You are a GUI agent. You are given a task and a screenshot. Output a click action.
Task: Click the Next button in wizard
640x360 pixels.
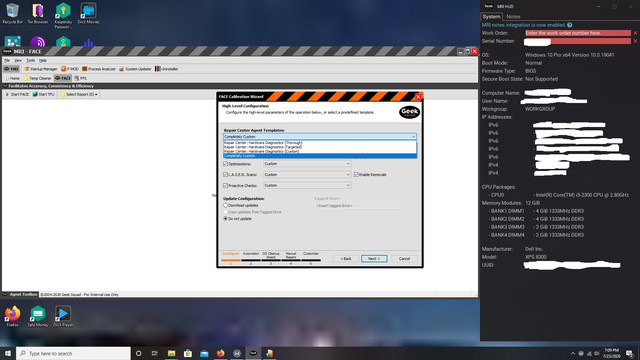click(374, 259)
